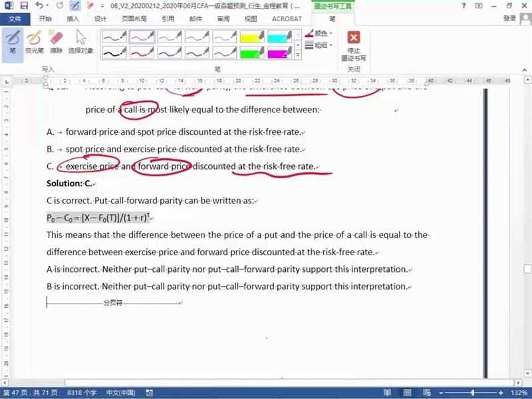Image resolution: width=532 pixels, height=399 pixels.
Task: Choose the bright green highlighter swatch
Action: (x=252, y=53)
